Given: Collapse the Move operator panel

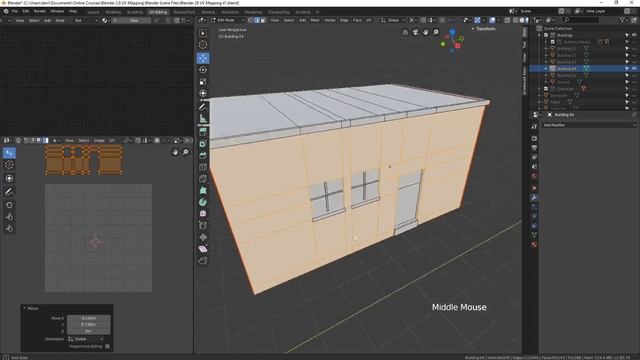Looking at the screenshot, I should coord(24,308).
